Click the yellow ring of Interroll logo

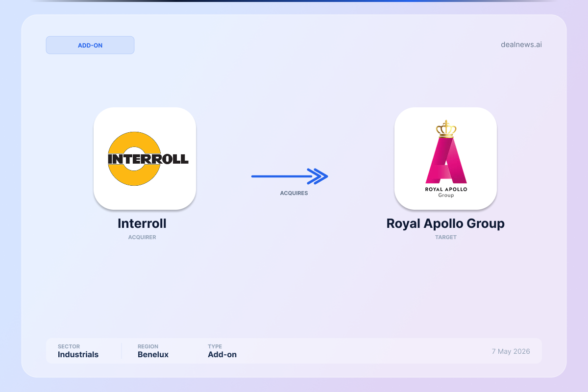coord(134,159)
